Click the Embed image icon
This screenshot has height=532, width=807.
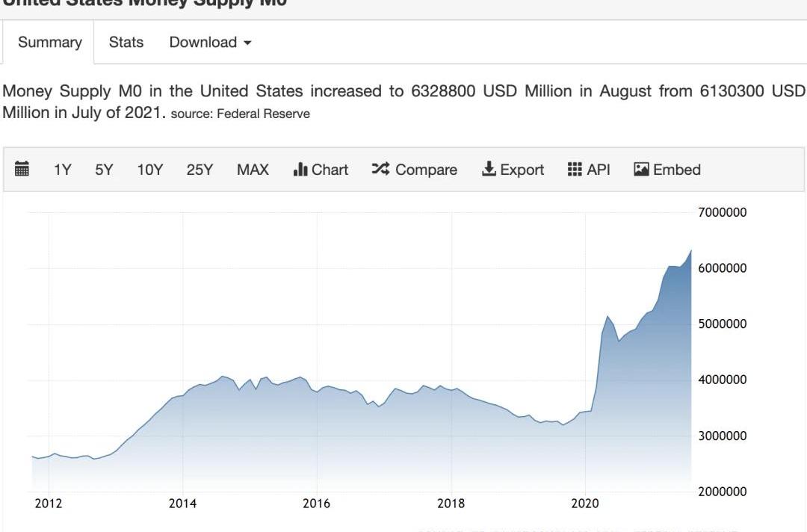coord(641,170)
